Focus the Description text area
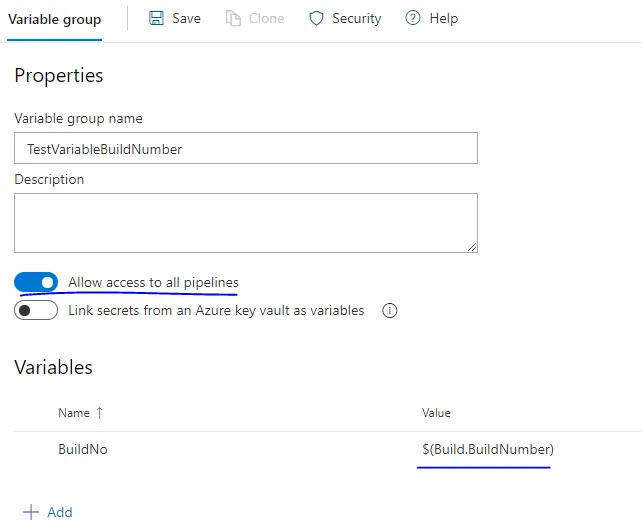This screenshot has height=525, width=642. tap(245, 222)
